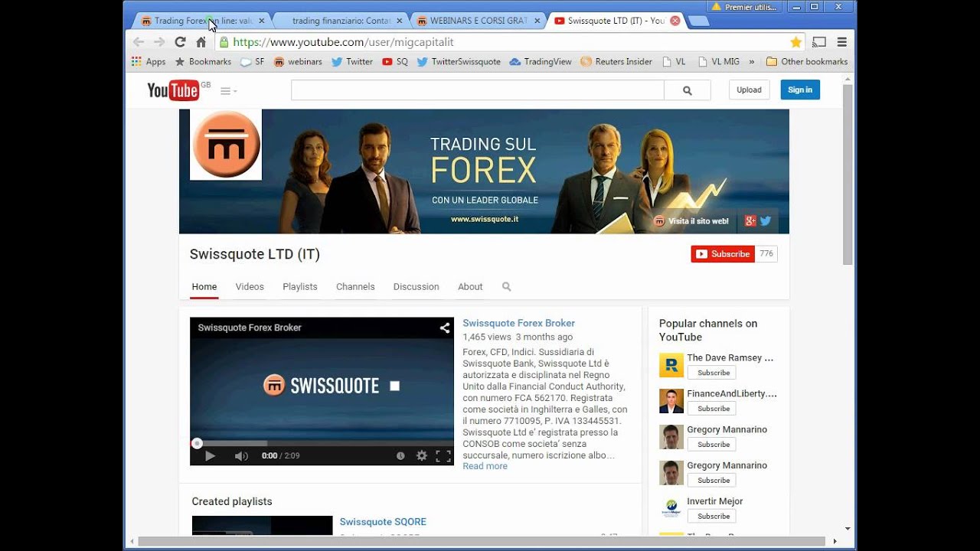Image resolution: width=980 pixels, height=551 pixels.
Task: Open The Dave Ramsey channel avatar
Action: pos(671,365)
